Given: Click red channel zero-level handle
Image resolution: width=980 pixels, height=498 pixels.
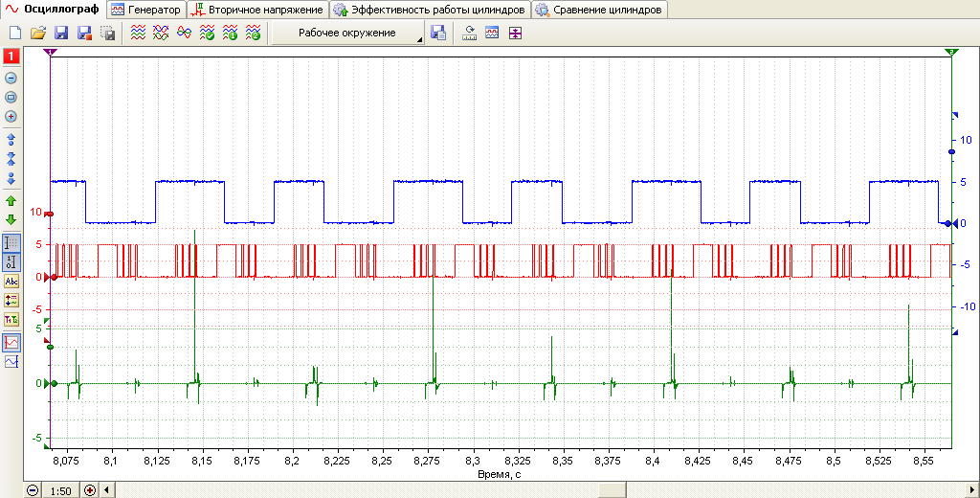Looking at the screenshot, I should click(x=53, y=277).
